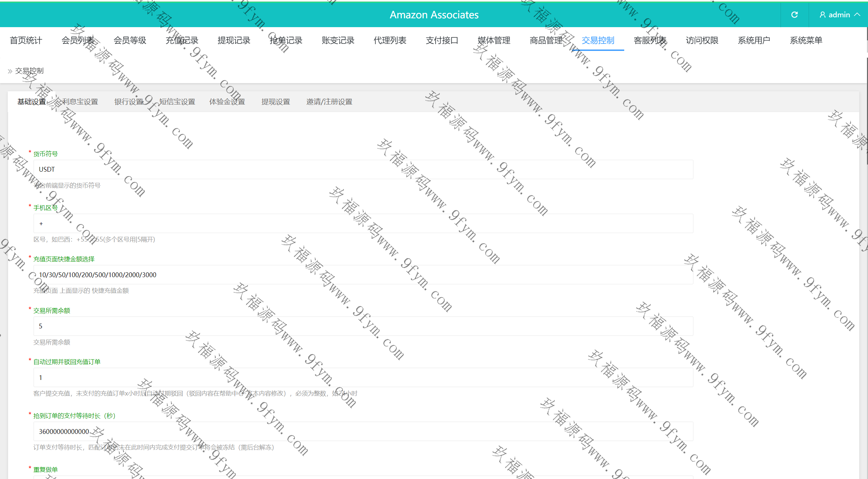Image resolution: width=868 pixels, height=479 pixels.
Task: Click the 交易控制 breadcrumb link
Action: pyautogui.click(x=29, y=71)
